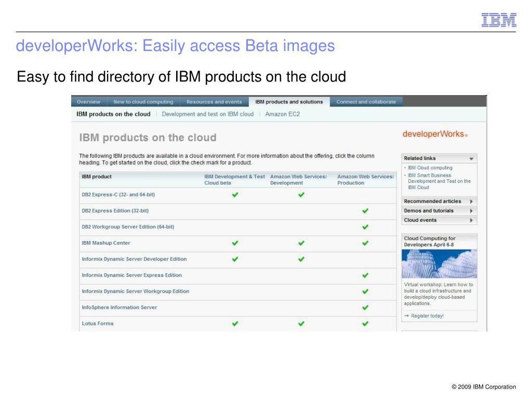Click IBM Mashup Center Cloud beta check mark
This screenshot has height=399, width=532.
pyautogui.click(x=235, y=243)
